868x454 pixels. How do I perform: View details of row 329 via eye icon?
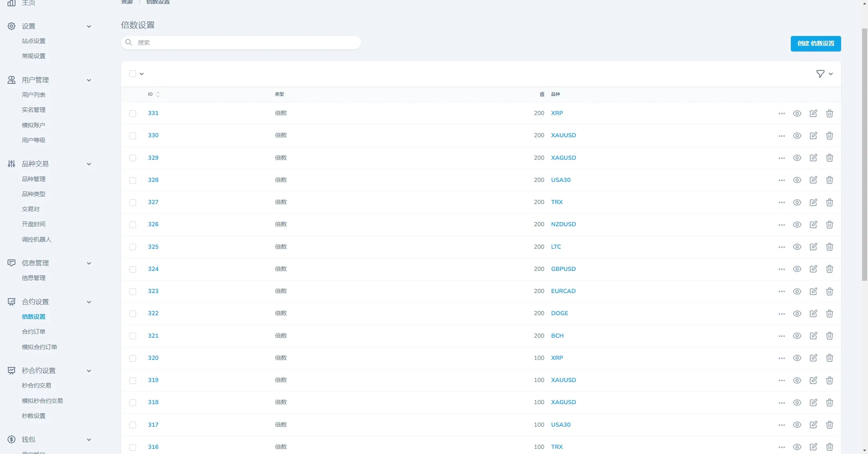tap(797, 158)
